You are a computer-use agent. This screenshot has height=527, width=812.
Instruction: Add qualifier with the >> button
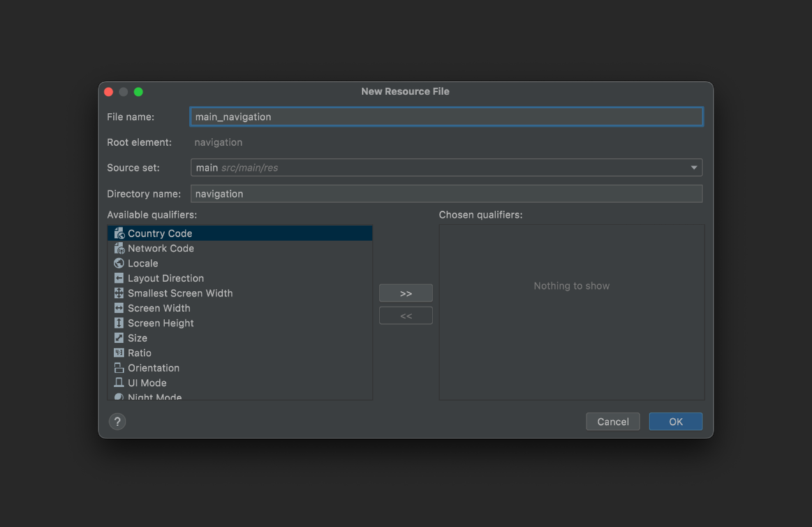click(406, 293)
